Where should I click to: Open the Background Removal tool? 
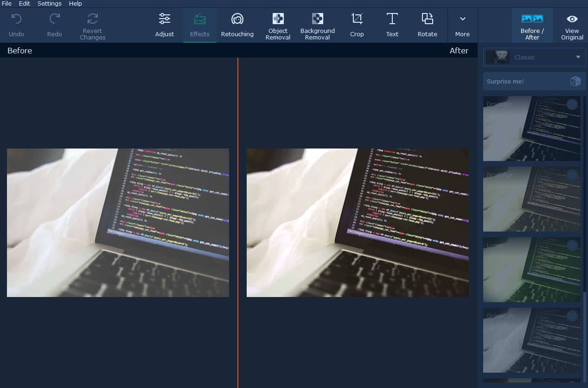tap(317, 25)
